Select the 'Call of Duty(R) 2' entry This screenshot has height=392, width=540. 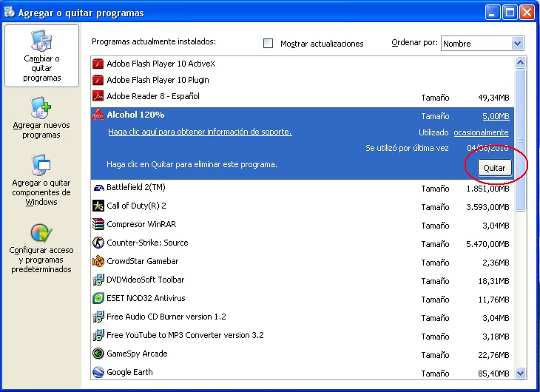(x=303, y=206)
